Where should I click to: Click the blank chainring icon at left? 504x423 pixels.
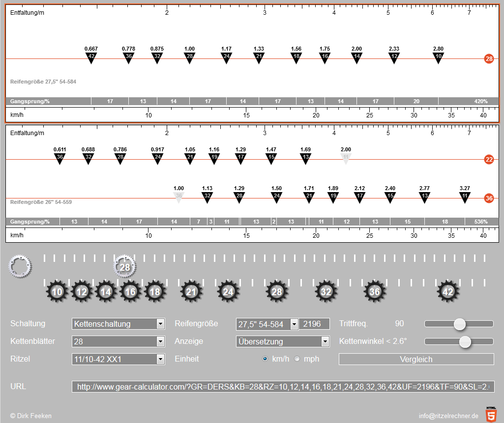[20, 266]
